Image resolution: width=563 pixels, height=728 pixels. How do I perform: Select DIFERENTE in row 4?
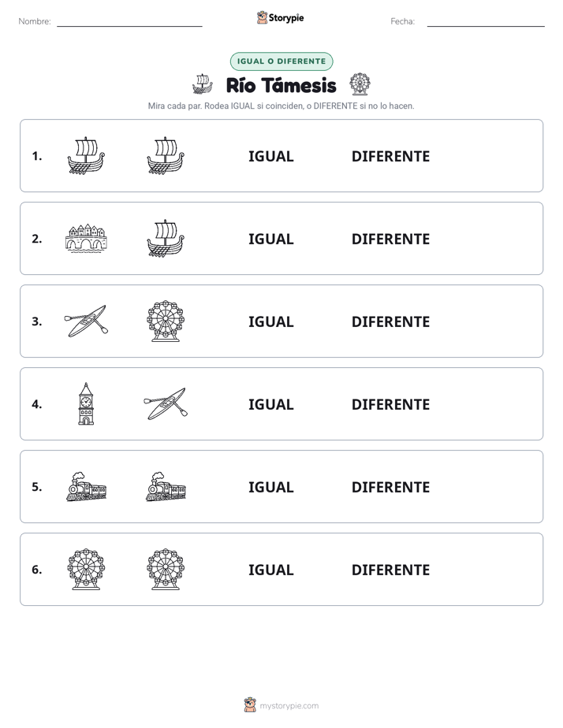coord(390,404)
